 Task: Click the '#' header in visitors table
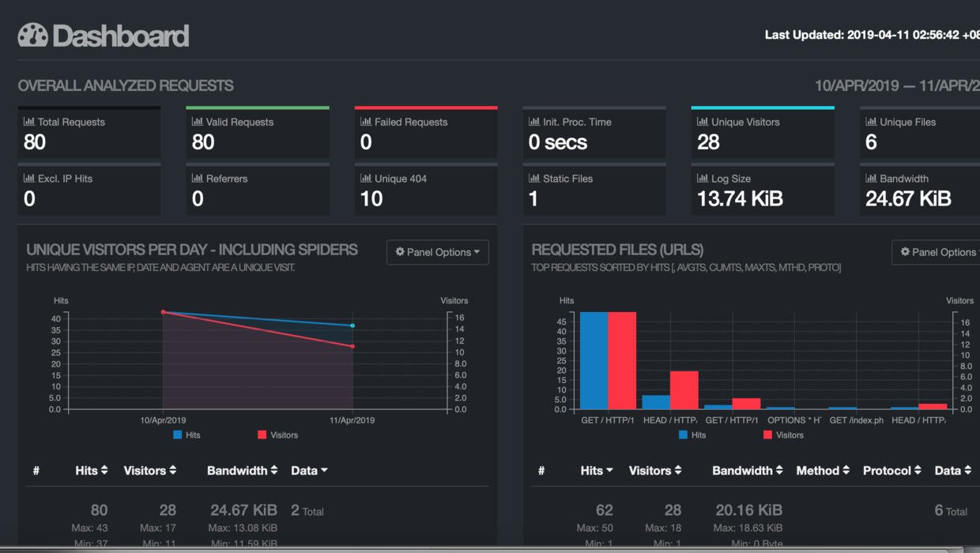[36, 471]
